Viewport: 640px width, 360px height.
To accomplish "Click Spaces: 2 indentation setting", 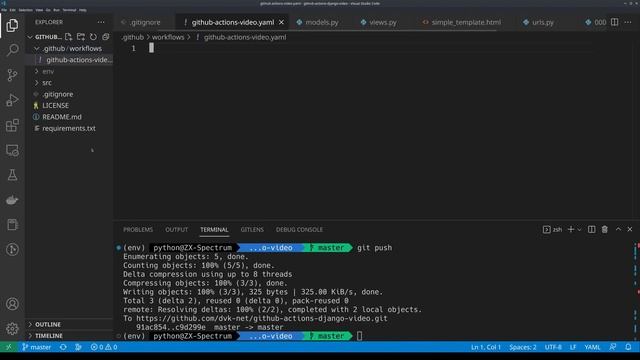I will point(522,347).
